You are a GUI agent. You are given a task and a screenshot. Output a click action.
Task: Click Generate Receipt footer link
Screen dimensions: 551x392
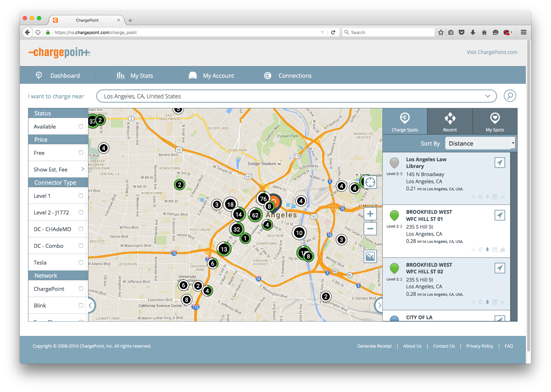coord(375,346)
